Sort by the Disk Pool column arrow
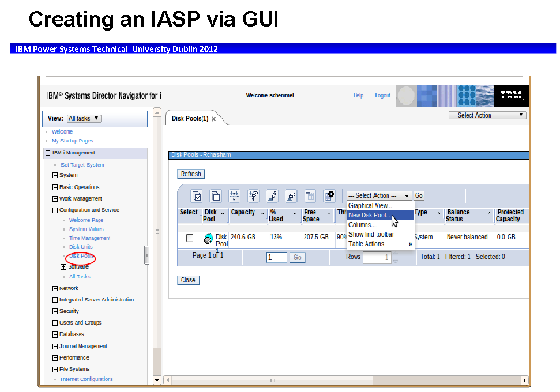 pos(223,213)
